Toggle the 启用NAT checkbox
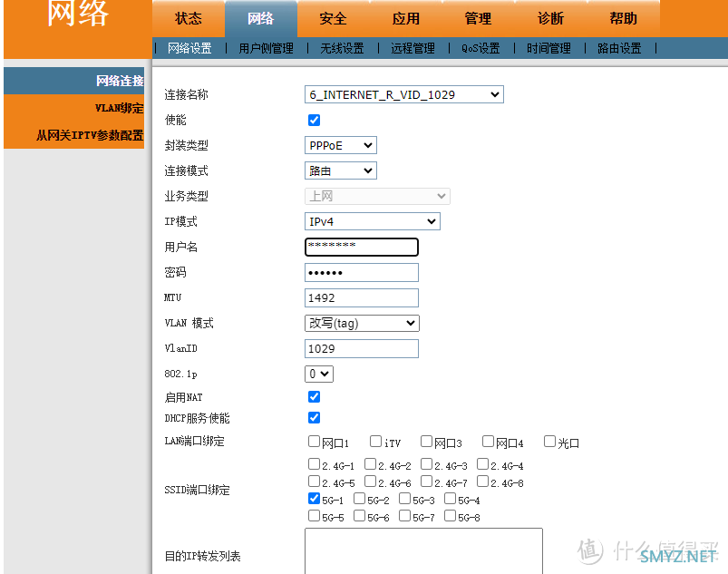Screen dimensions: 728x574 coord(314,396)
